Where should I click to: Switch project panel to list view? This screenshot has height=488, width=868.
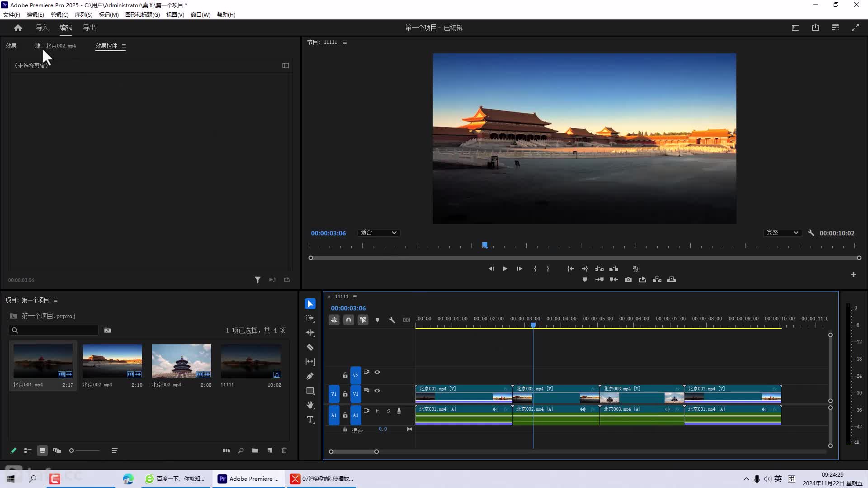pyautogui.click(x=28, y=450)
